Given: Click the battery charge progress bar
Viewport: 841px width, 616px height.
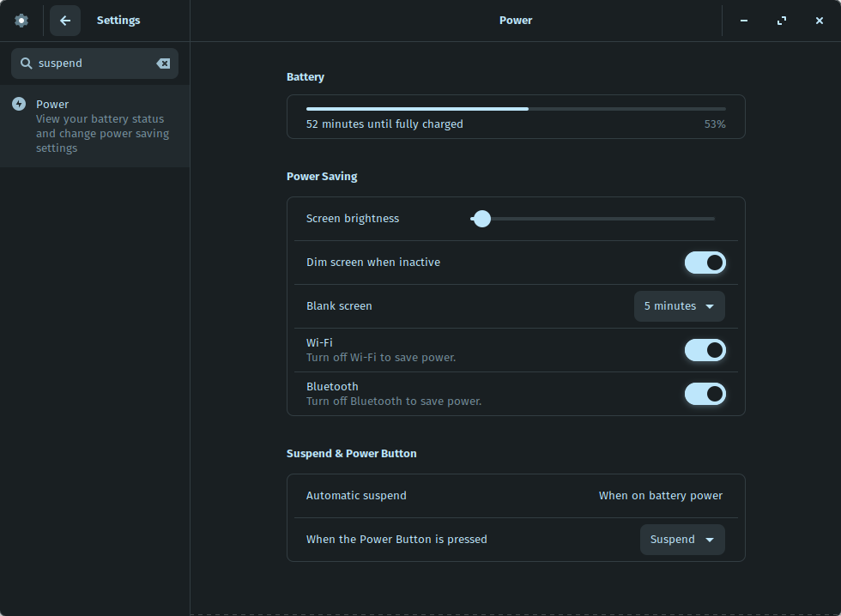Looking at the screenshot, I should [x=516, y=109].
